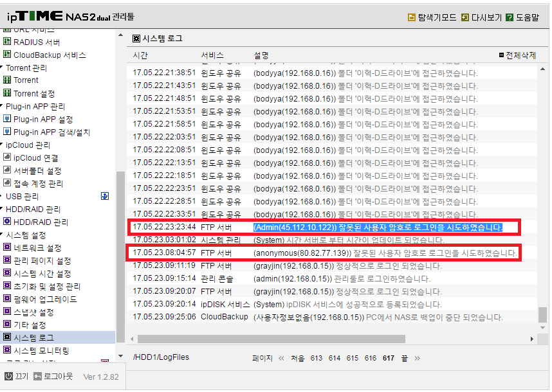Open 시스템 시간 설정 in the sidebar

click(42, 274)
